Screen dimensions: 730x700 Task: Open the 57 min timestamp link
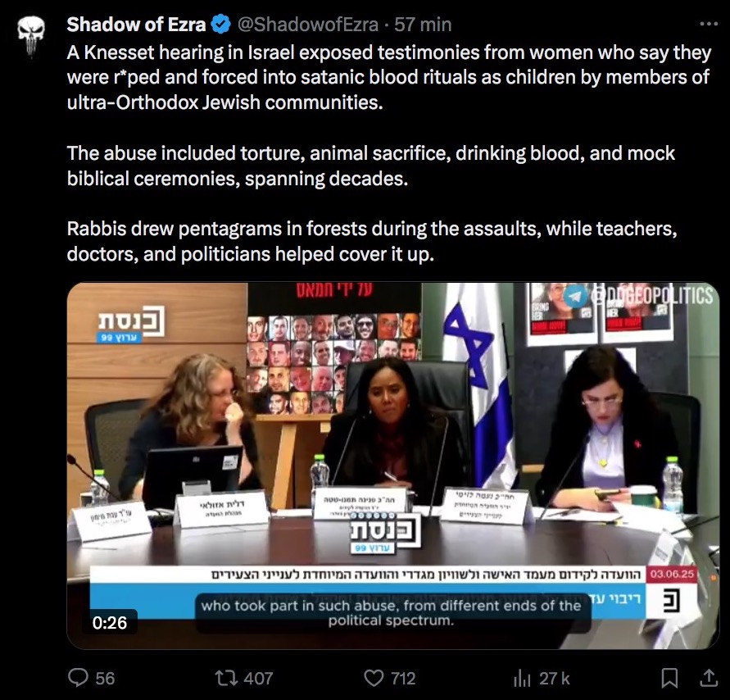[x=423, y=25]
